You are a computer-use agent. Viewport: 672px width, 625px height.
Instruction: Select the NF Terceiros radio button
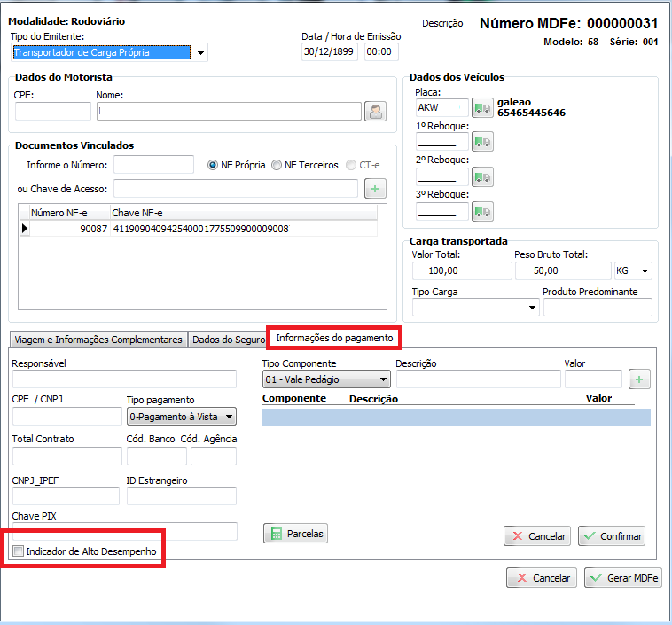point(277,165)
